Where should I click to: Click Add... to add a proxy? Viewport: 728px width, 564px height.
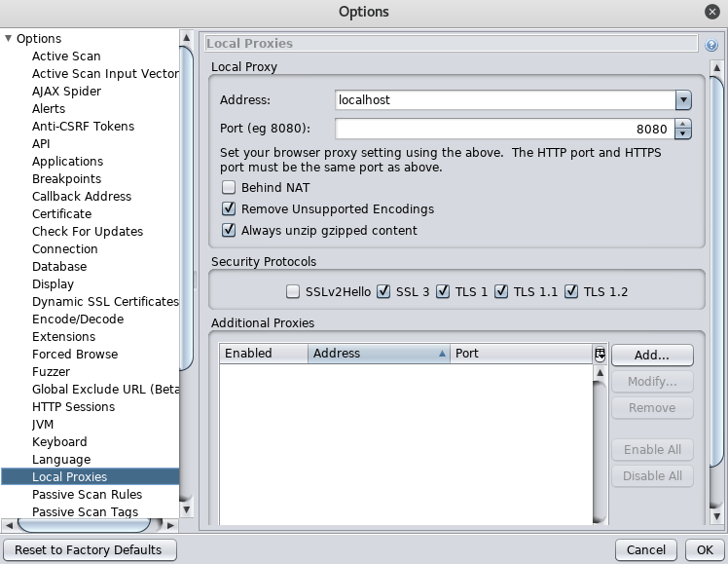tap(652, 356)
